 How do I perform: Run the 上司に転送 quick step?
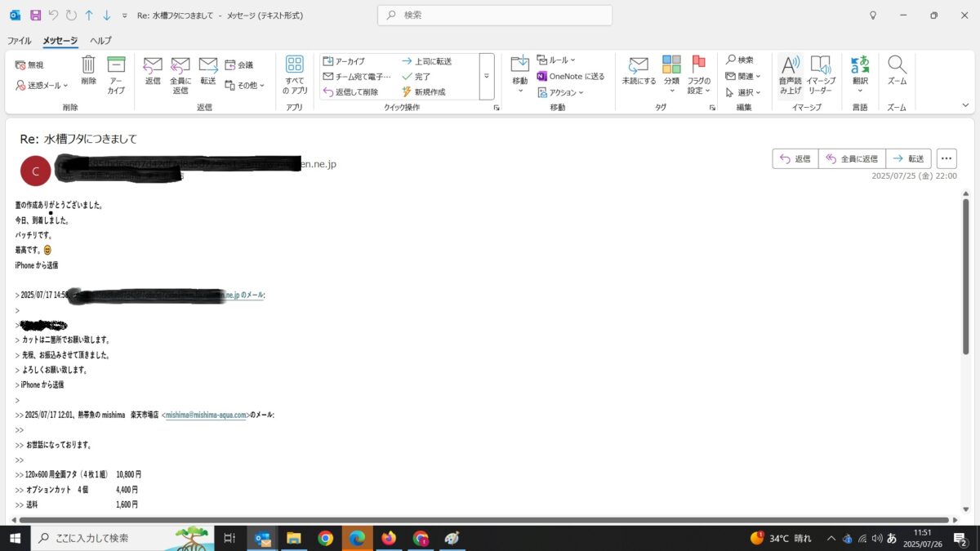[426, 61]
